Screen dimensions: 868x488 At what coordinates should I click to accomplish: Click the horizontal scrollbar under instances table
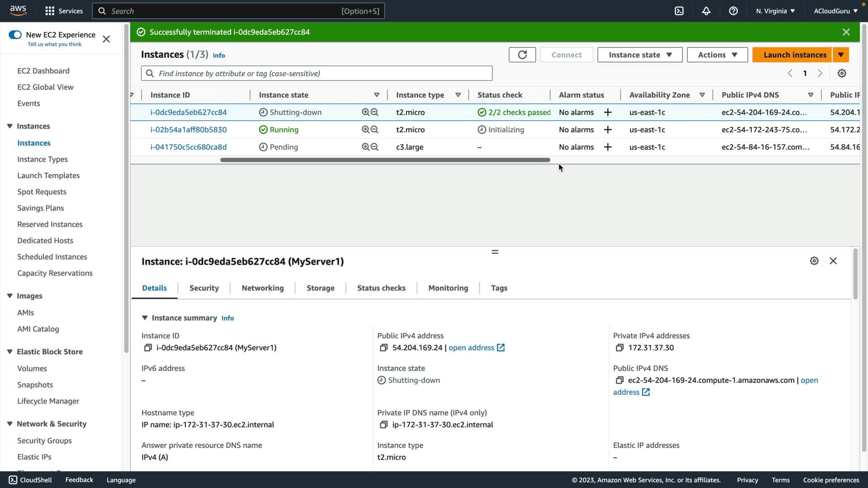(385, 160)
